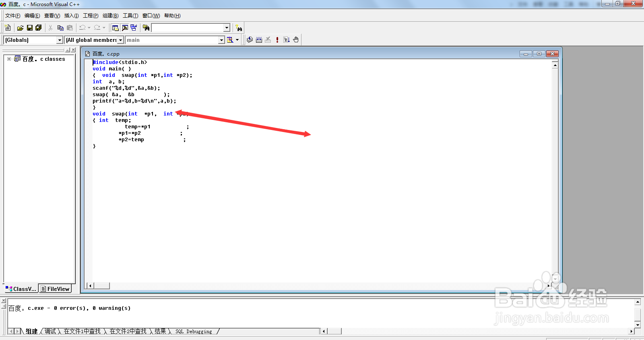Switch to the FileView tab

[55, 288]
